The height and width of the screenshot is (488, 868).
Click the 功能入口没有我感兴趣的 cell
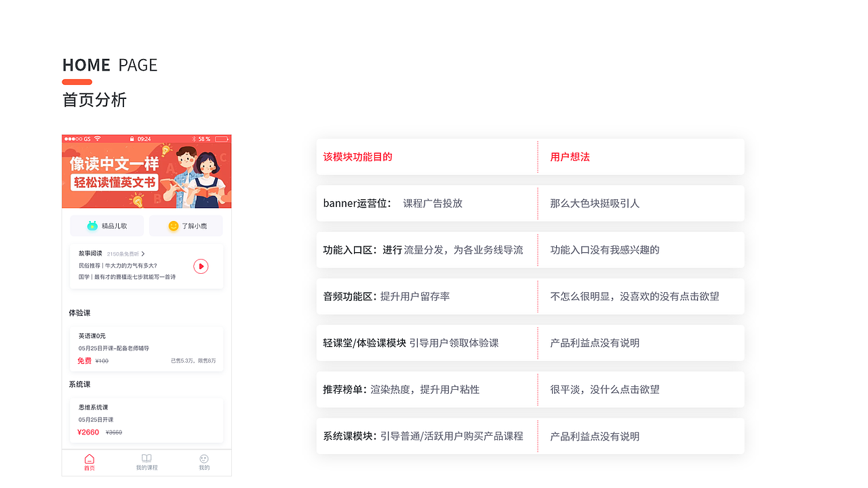tap(605, 250)
